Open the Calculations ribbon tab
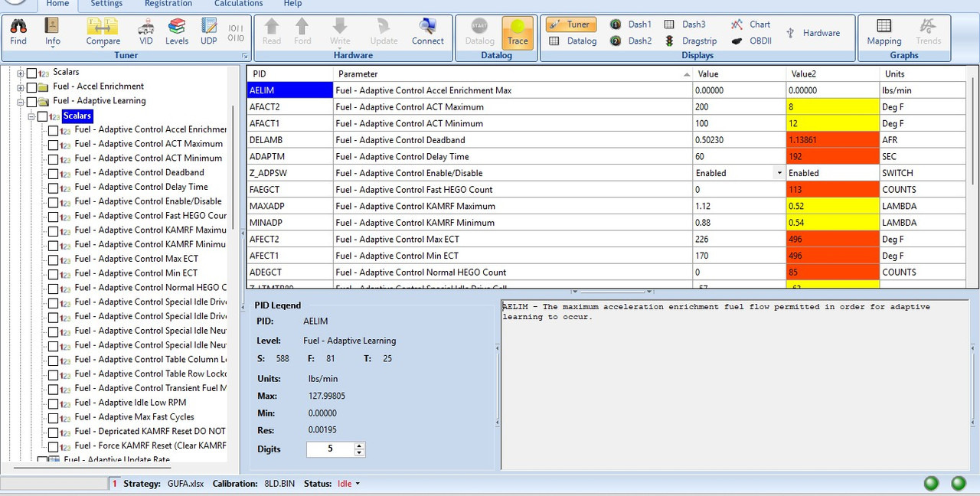This screenshot has width=980, height=496. (x=239, y=4)
